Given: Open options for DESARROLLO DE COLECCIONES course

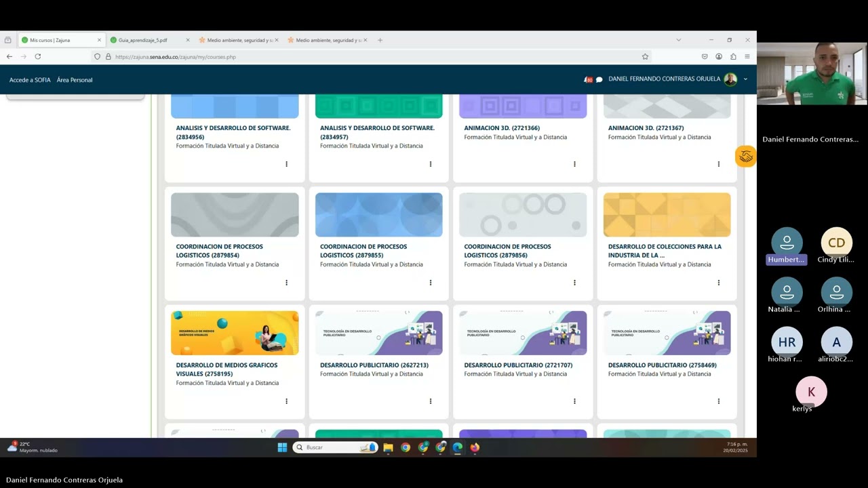Looking at the screenshot, I should click(x=719, y=283).
